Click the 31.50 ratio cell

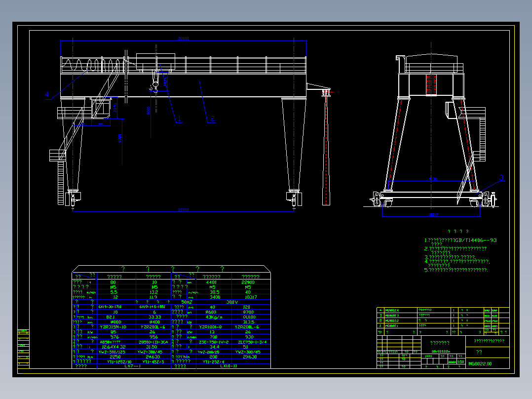pyautogui.click(x=151, y=347)
